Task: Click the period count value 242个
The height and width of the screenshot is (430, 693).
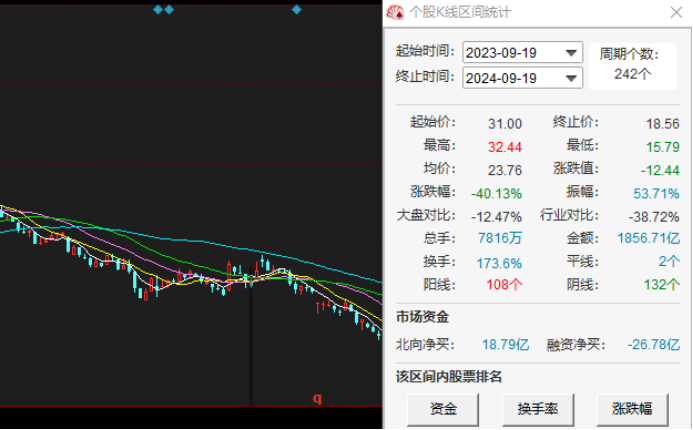Action: [x=632, y=74]
